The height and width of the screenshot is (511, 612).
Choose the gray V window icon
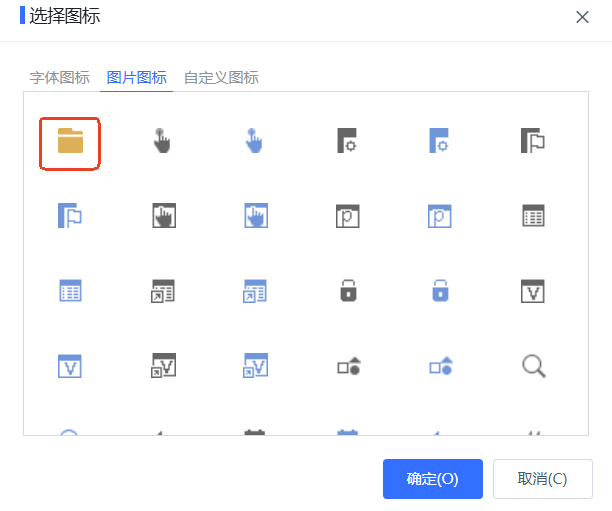[x=533, y=291]
